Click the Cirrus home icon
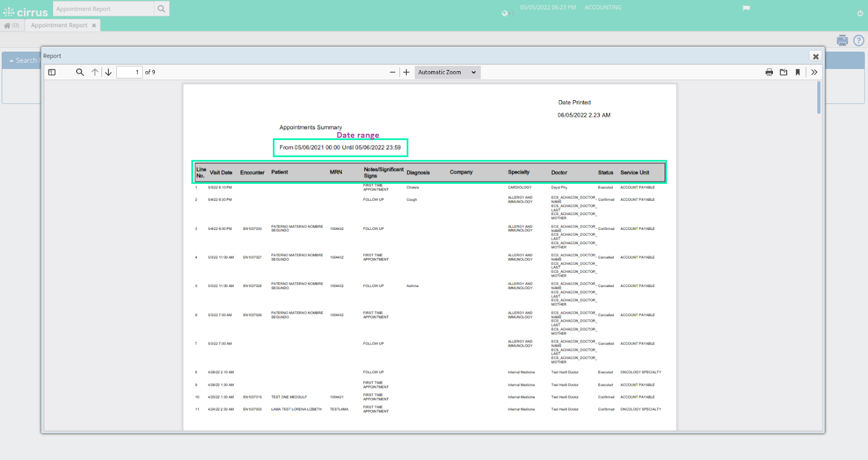This screenshot has width=868, height=460. [8, 25]
